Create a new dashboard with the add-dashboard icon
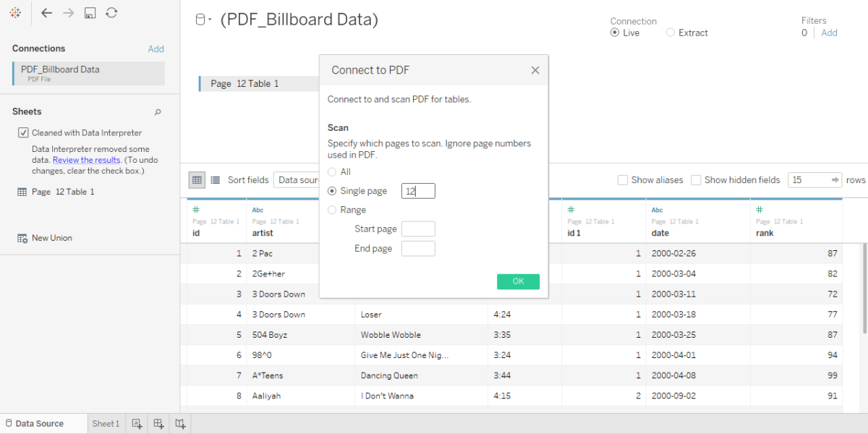Viewport: 868px width, 434px height. [x=158, y=423]
